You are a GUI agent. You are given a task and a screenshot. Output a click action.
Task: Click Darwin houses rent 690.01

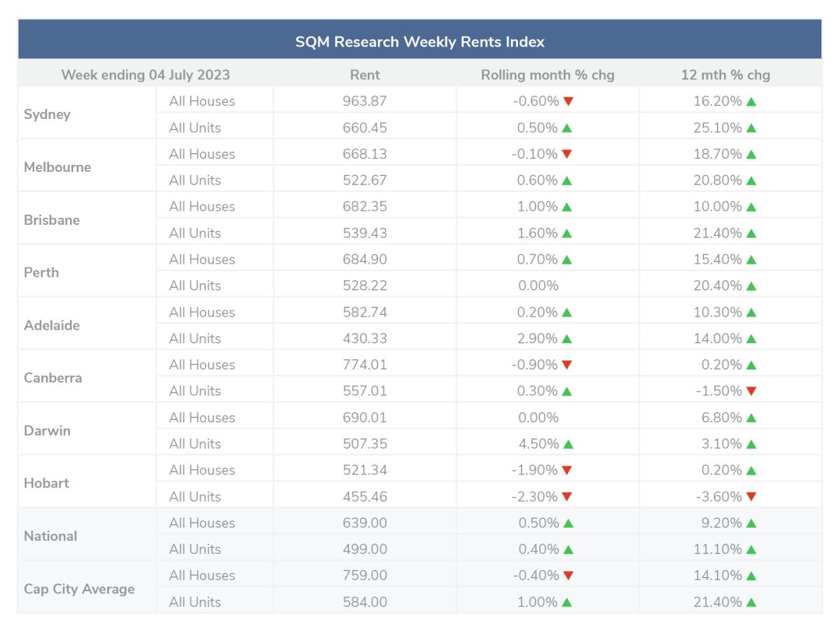[x=365, y=418]
